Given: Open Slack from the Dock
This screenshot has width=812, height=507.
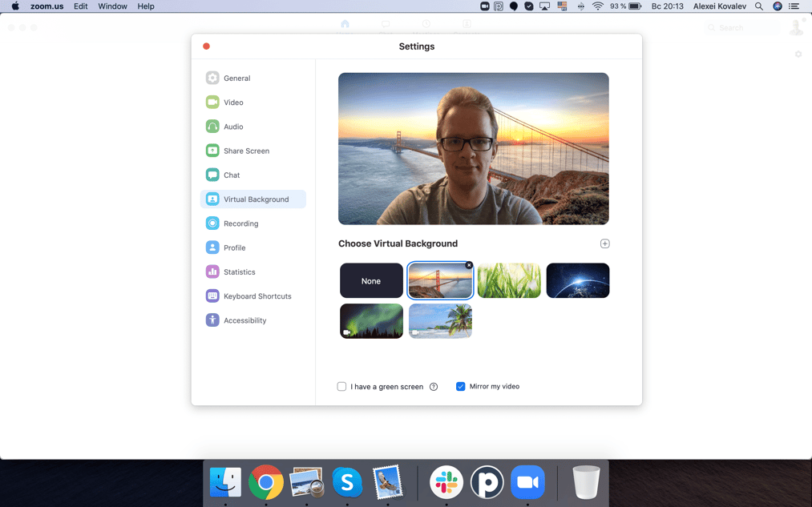Looking at the screenshot, I should pos(446,482).
